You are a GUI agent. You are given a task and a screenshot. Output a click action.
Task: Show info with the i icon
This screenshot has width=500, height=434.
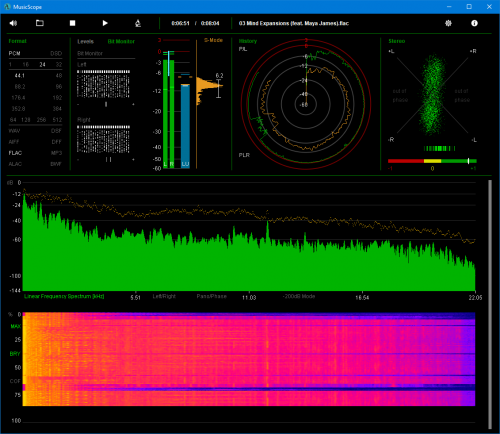(474, 23)
